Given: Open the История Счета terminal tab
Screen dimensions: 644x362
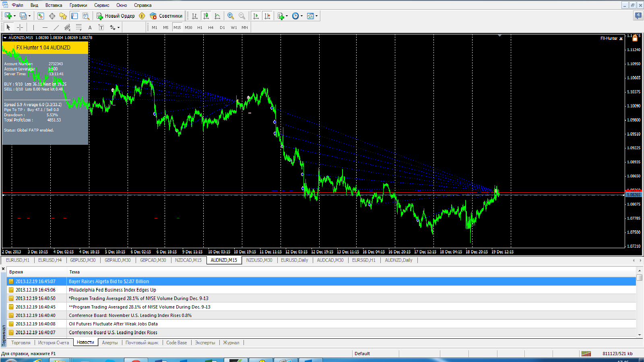Looking at the screenshot, I should click(x=54, y=343).
